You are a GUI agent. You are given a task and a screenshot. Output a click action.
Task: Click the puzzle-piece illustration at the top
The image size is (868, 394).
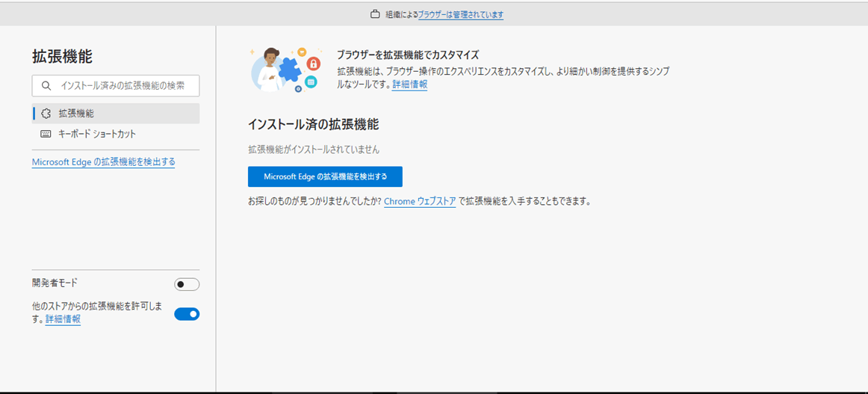[x=285, y=70]
